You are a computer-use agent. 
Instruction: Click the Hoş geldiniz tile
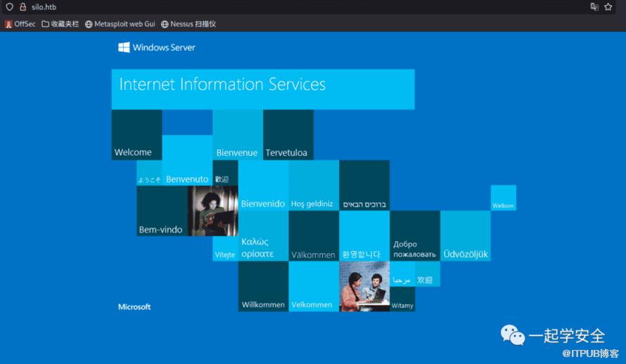click(314, 186)
